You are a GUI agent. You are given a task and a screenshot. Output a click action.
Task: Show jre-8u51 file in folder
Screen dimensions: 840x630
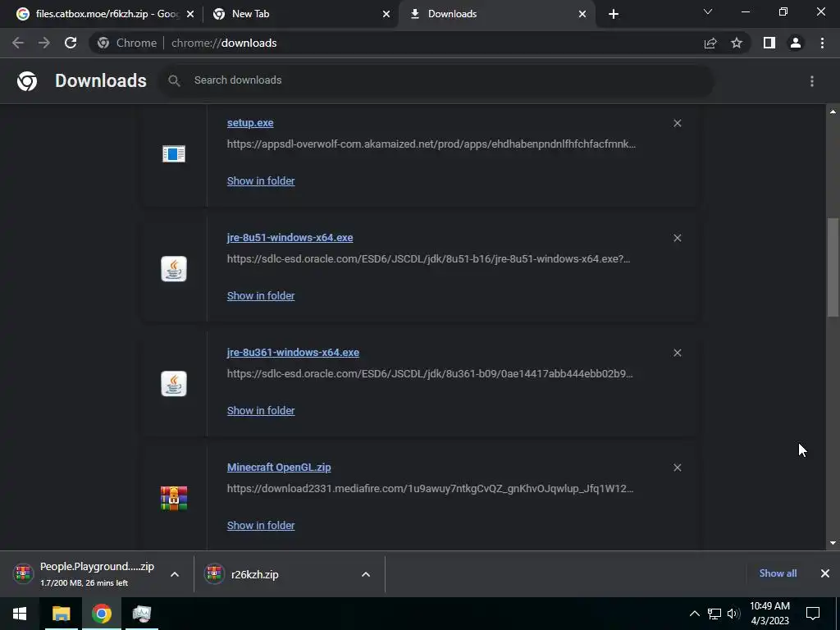261,295
